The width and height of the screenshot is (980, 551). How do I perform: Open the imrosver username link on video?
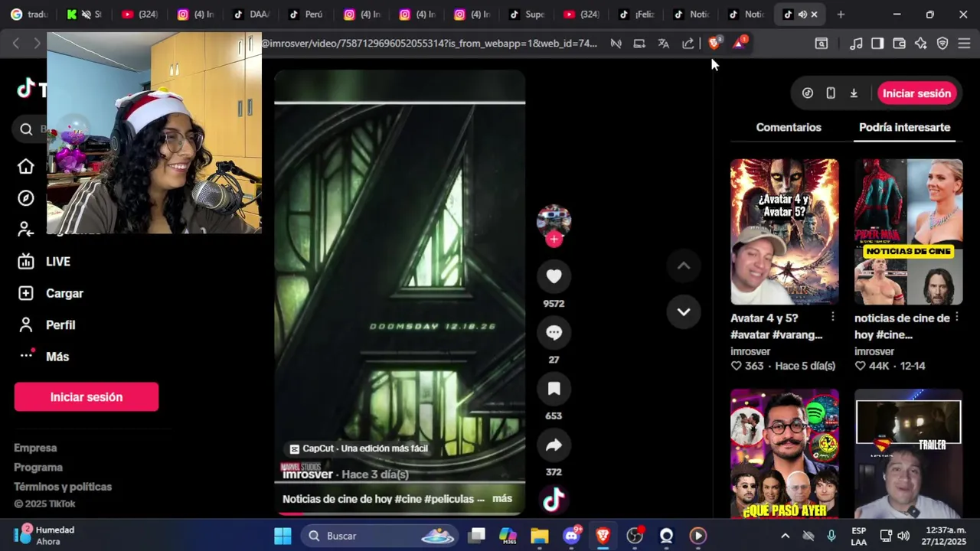click(x=308, y=474)
